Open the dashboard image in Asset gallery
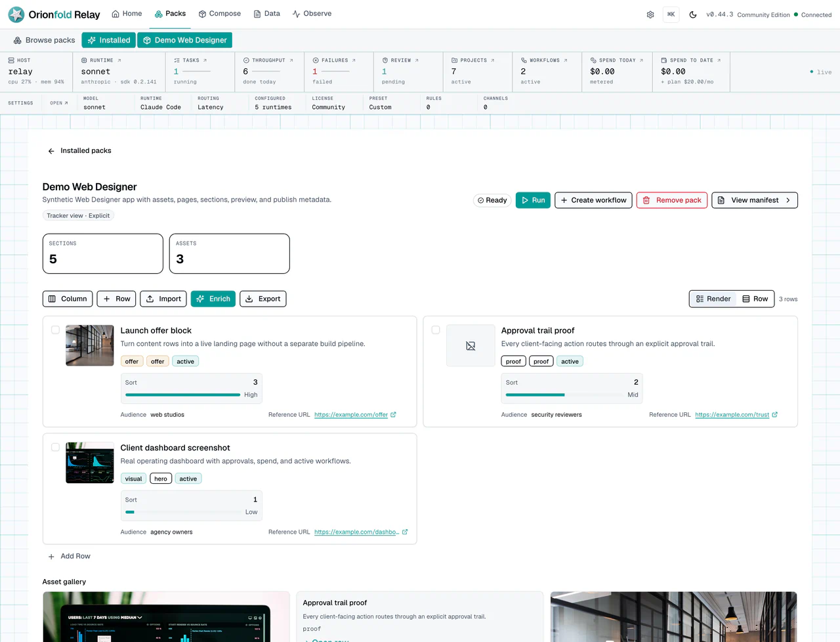 tap(166, 617)
